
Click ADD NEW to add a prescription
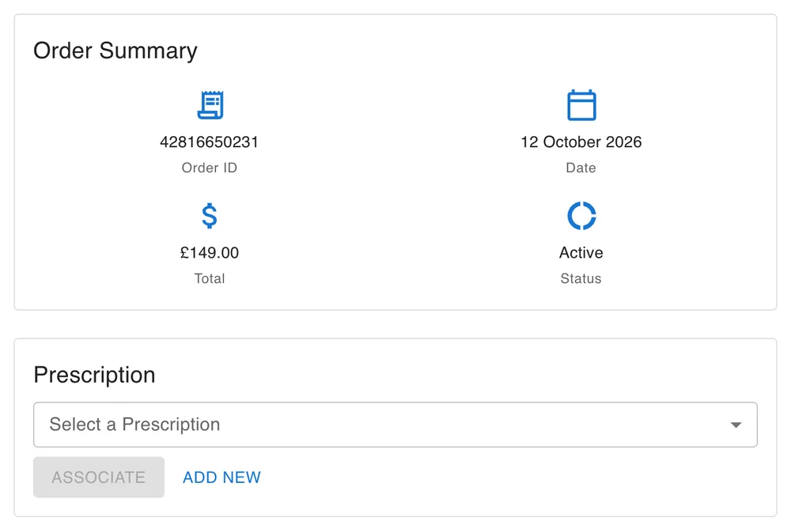pos(221,477)
